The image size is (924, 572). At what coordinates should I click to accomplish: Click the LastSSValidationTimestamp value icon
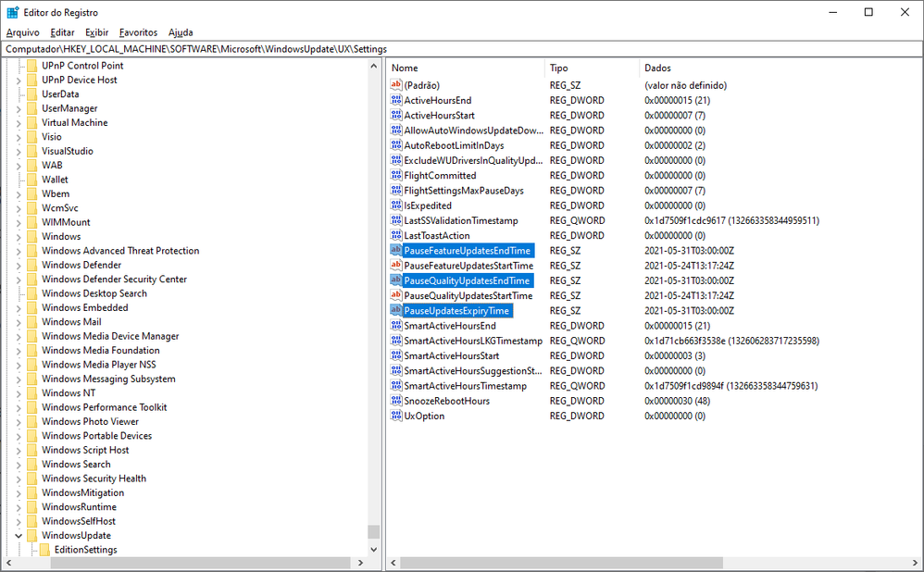tap(396, 220)
